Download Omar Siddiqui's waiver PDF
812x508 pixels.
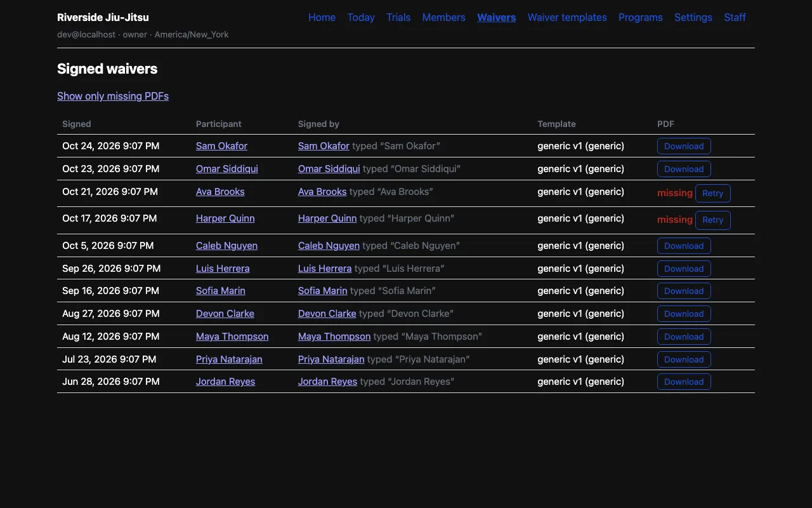pyautogui.click(x=684, y=169)
